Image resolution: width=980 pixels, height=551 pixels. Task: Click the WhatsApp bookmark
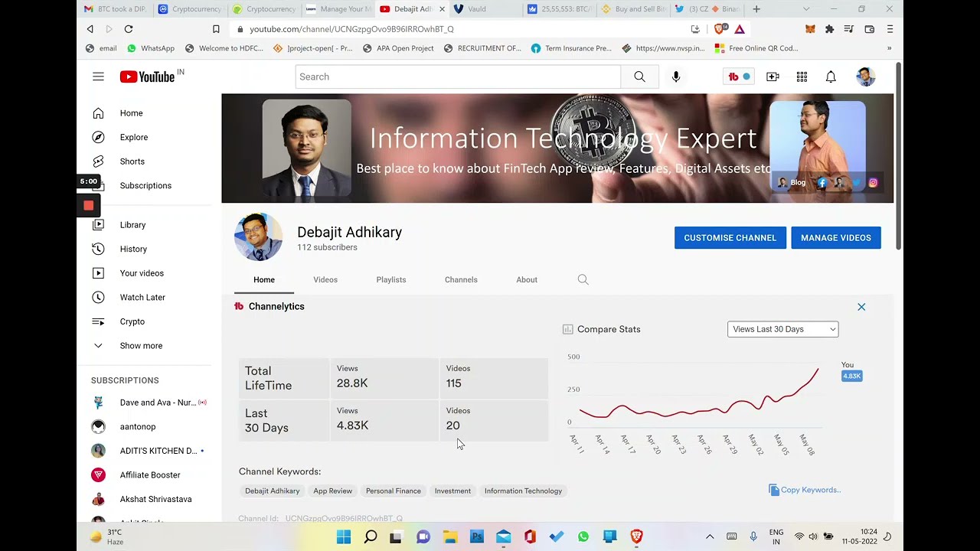tap(151, 48)
